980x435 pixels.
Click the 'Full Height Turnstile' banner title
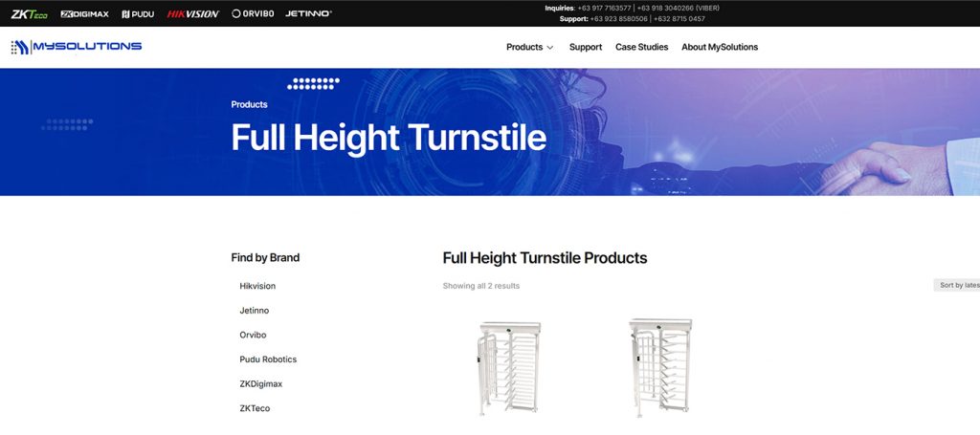[389, 138]
